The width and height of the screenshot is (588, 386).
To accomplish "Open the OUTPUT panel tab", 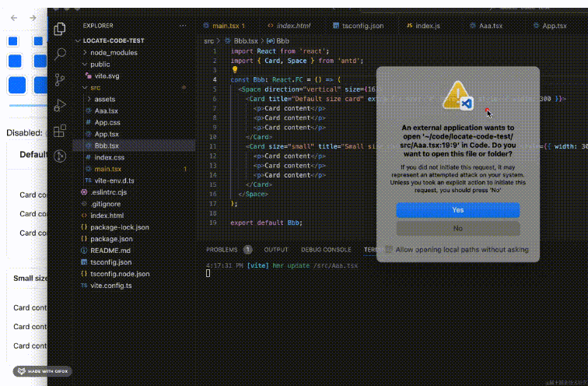I will click(x=276, y=250).
